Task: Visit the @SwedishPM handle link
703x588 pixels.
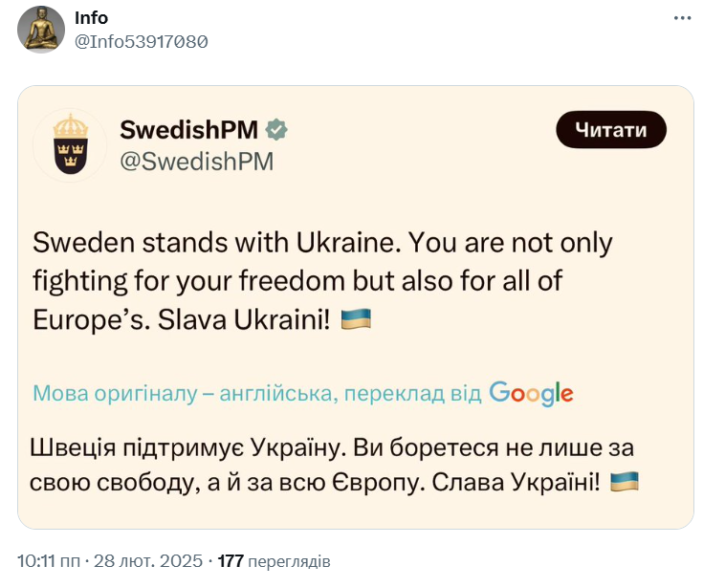Action: point(196,161)
